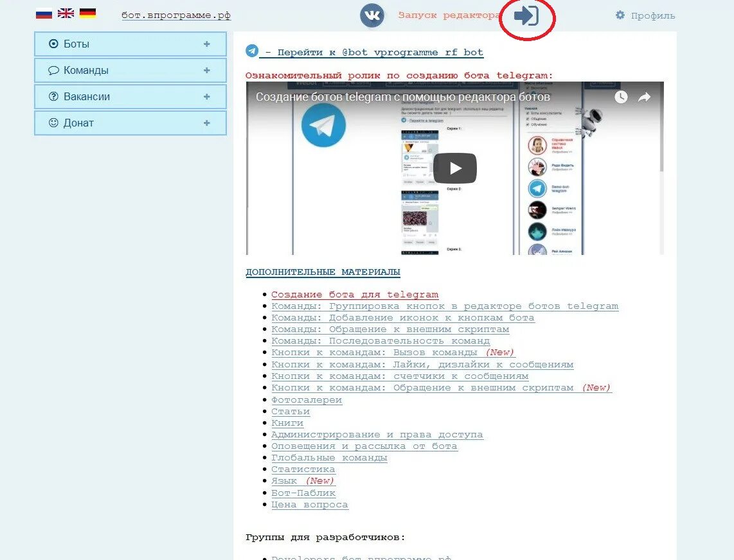Open Добавление иконок к кнопкам link
Image resolution: width=734 pixels, height=560 pixels.
[x=402, y=318]
